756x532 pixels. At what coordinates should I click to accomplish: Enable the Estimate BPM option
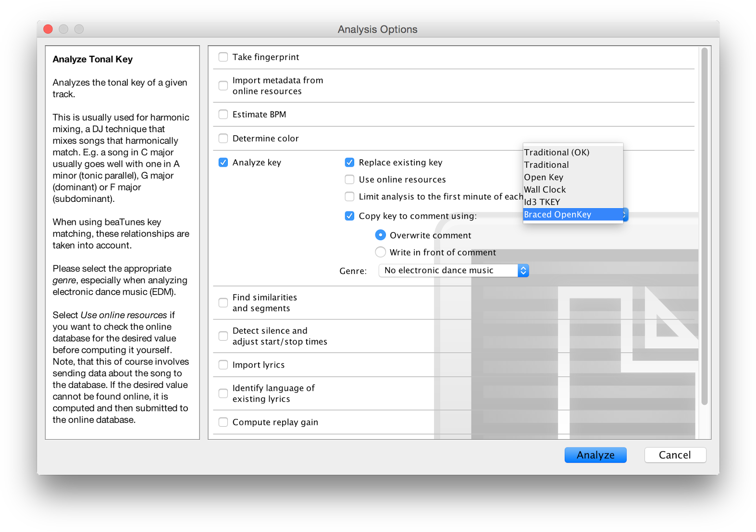(223, 114)
